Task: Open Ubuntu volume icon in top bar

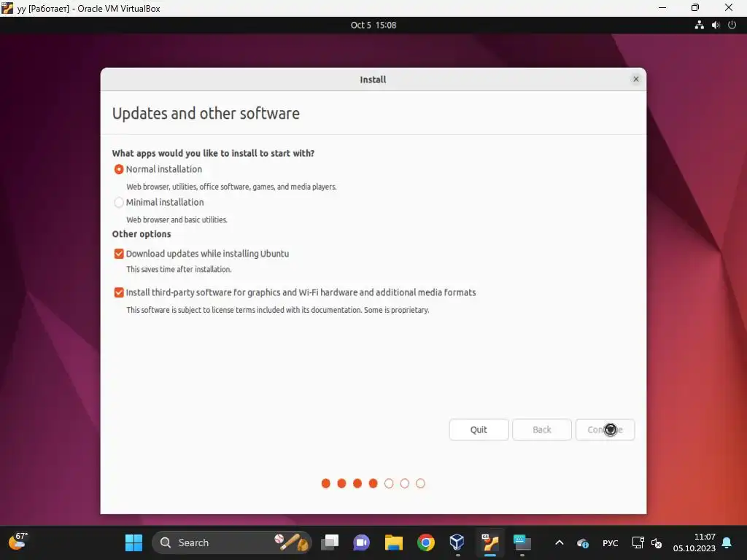Action: (x=716, y=26)
